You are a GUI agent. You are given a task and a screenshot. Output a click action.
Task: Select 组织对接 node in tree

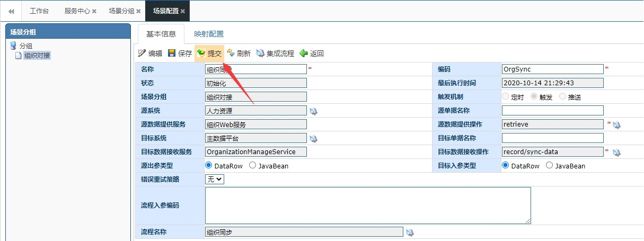pos(37,56)
